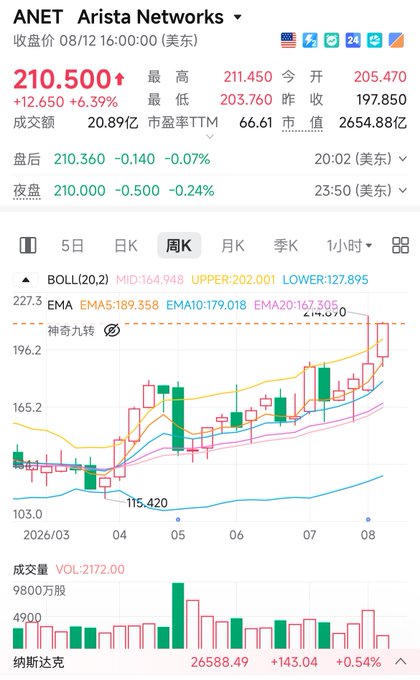Tap the 今开 value 205.470
This screenshot has height=680, width=420.
tap(380, 77)
